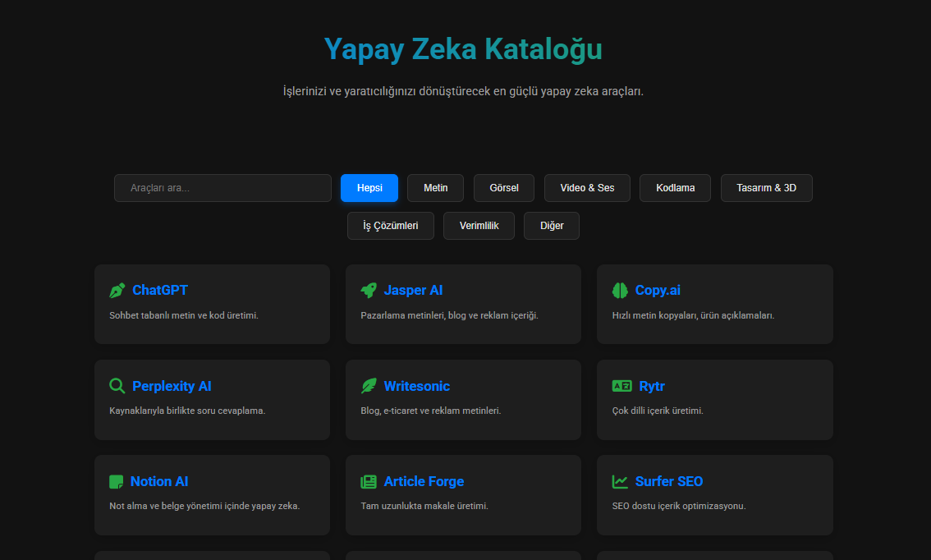931x560 pixels.
Task: Open the ChatGPT title link
Action: click(x=160, y=291)
